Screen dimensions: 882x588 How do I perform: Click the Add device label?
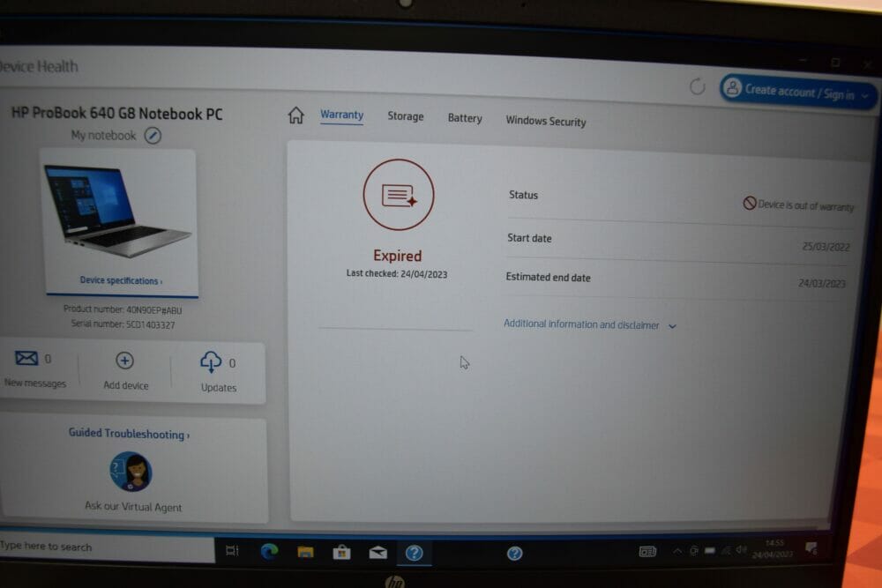pyautogui.click(x=126, y=385)
